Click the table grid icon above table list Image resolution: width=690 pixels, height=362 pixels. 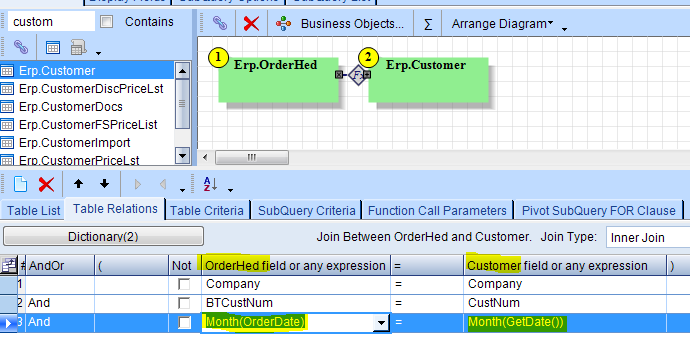53,48
